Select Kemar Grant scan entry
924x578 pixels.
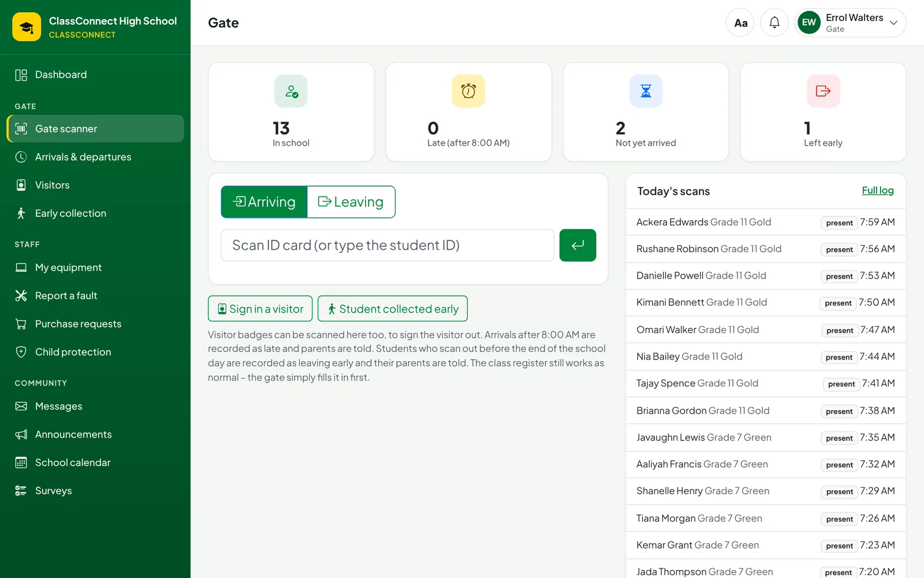point(765,545)
